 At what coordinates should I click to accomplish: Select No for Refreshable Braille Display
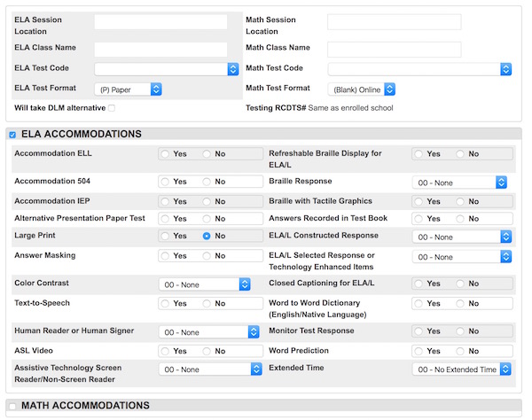[460, 154]
